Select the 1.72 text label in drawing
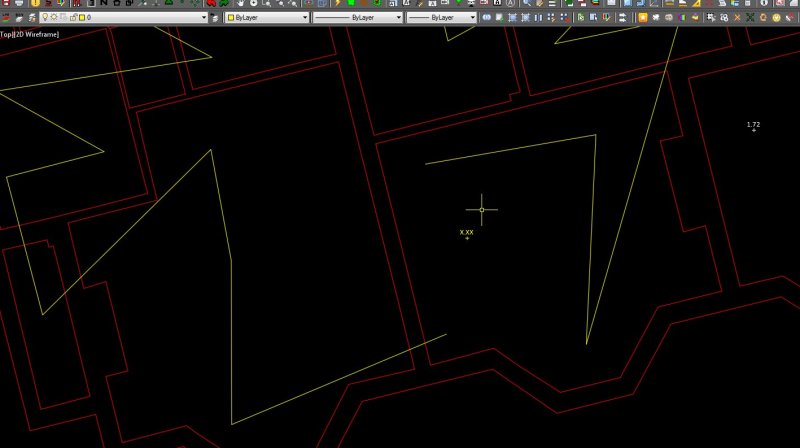This screenshot has width=800, height=448. coord(753,125)
